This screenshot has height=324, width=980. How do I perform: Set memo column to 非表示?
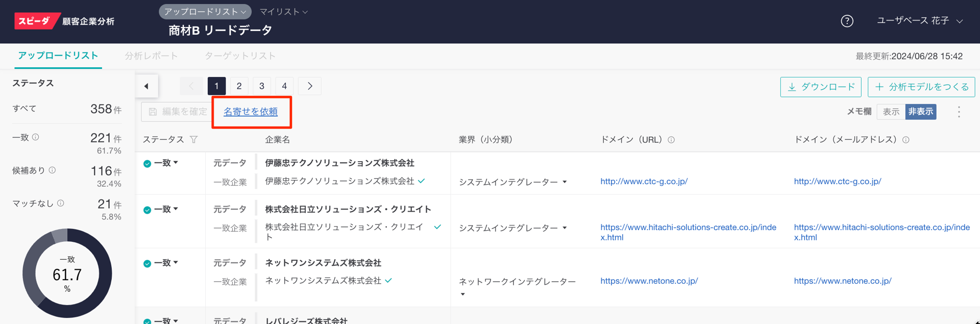pos(920,112)
